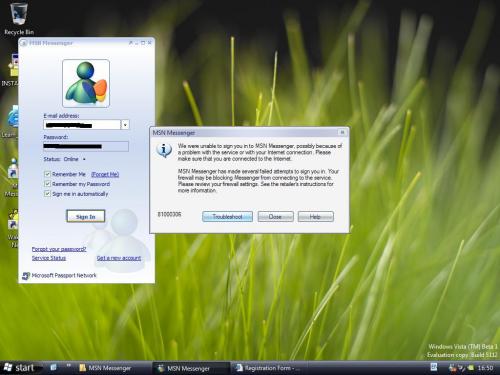This screenshot has width=500, height=375.
Task: Click the Sign In button
Action: (86, 216)
